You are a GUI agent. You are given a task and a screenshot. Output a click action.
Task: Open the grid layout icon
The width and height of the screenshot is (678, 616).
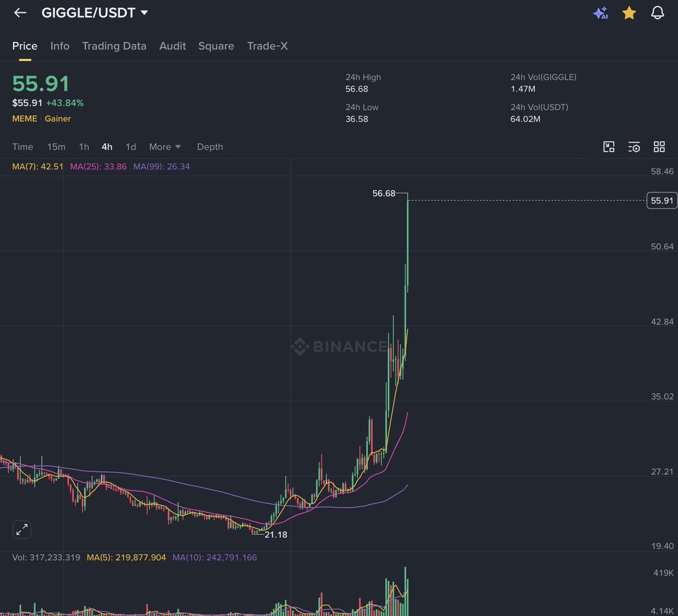tap(659, 147)
